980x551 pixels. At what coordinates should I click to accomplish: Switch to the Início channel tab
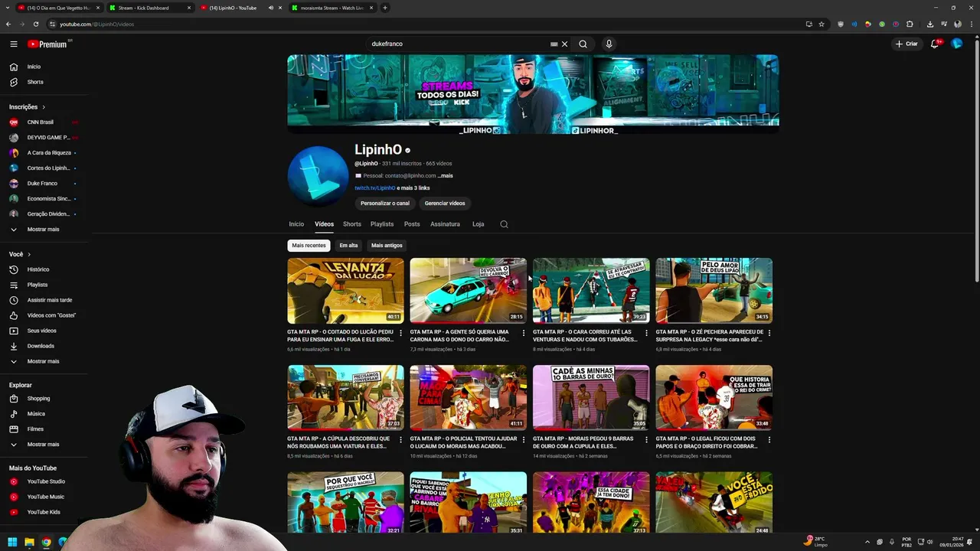pyautogui.click(x=296, y=224)
